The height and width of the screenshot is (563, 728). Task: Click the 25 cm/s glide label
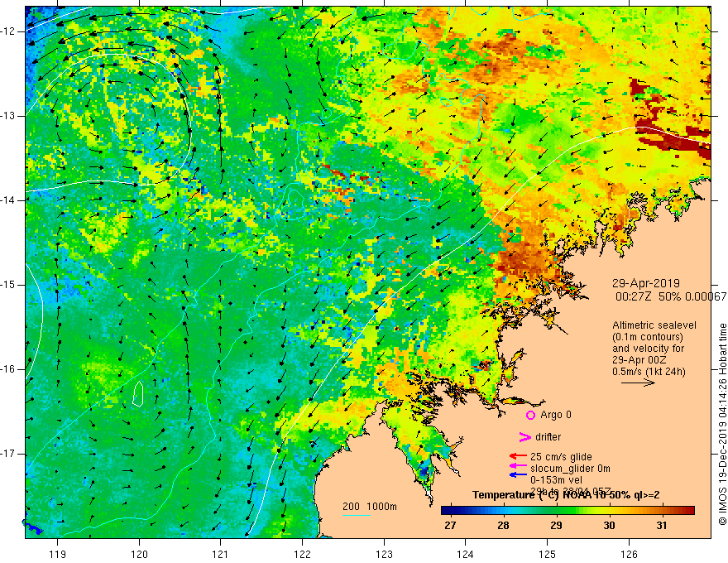coord(561,457)
